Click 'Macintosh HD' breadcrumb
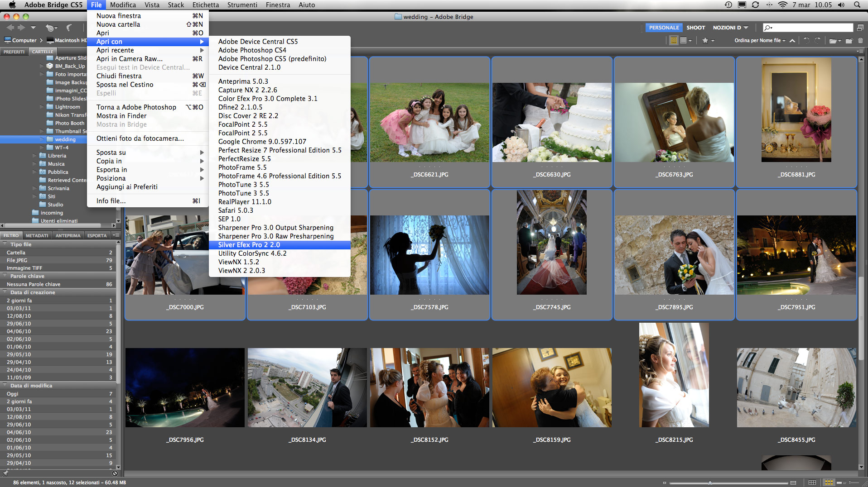The image size is (868, 487). (67, 40)
